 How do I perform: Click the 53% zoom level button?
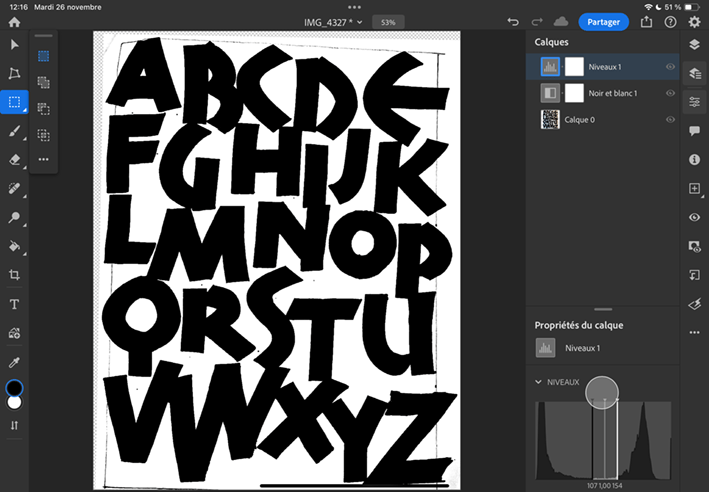(387, 21)
